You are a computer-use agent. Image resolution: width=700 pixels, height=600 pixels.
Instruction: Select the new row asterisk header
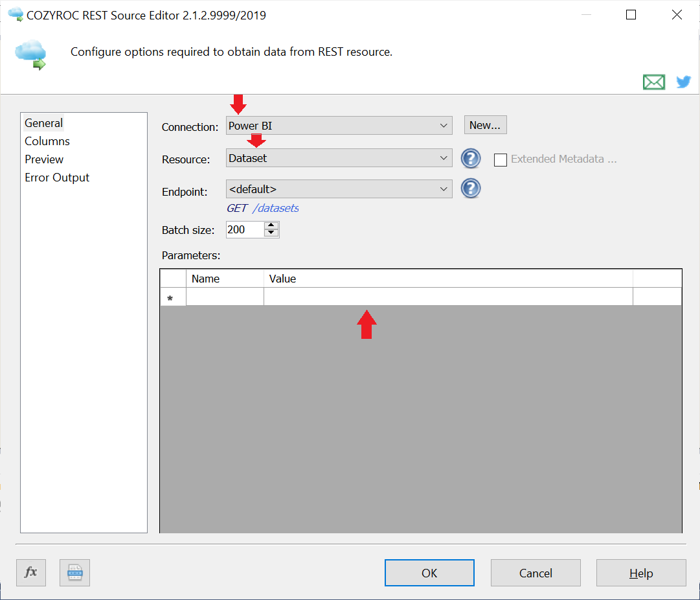pos(173,297)
